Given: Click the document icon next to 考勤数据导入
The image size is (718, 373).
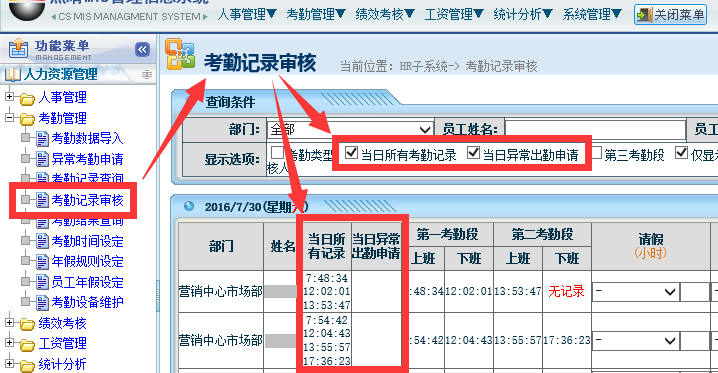Looking at the screenshot, I should tap(42, 139).
